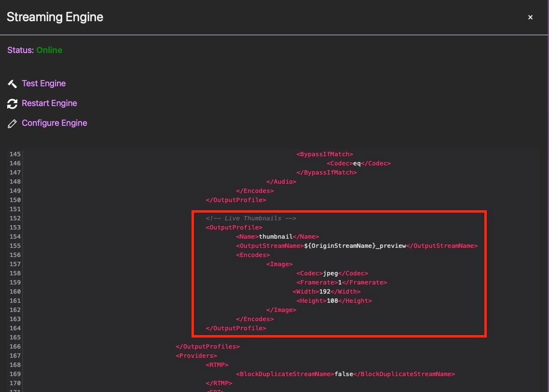Click the jpeg codec value
This screenshot has height=392, width=549.
(x=330, y=273)
